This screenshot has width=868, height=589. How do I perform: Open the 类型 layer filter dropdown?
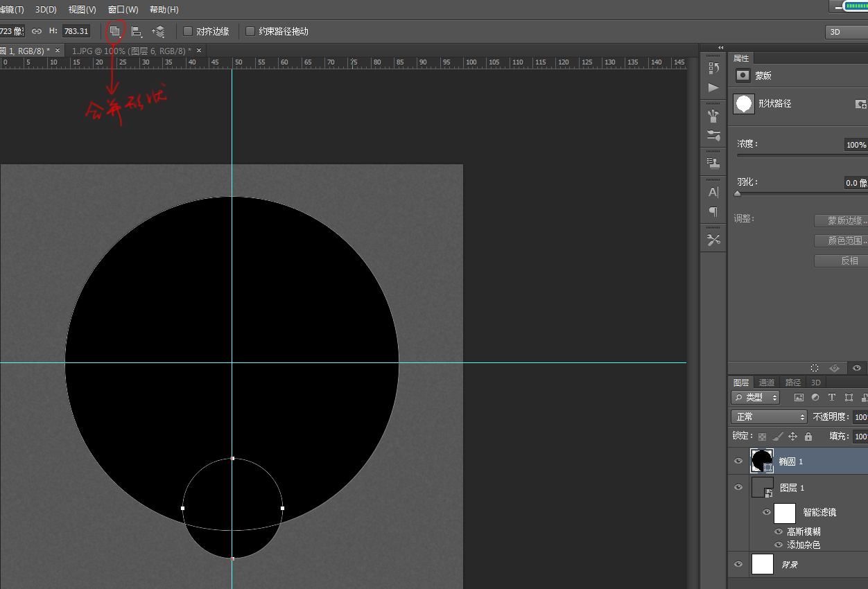(756, 398)
